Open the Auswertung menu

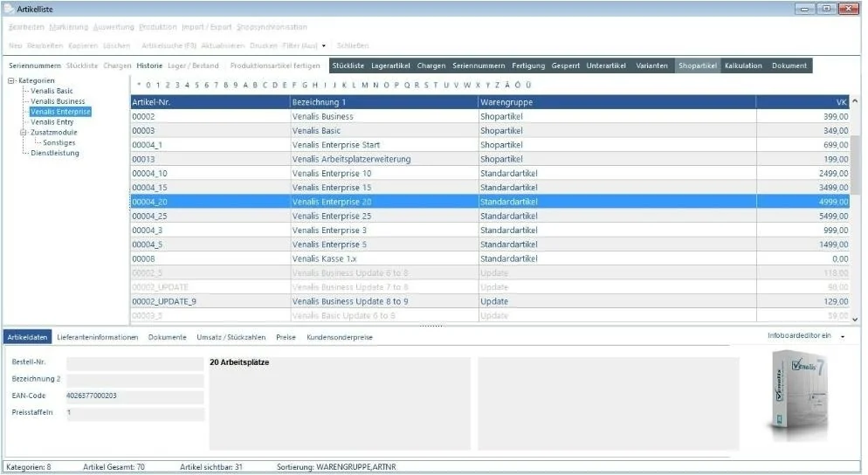pos(114,26)
